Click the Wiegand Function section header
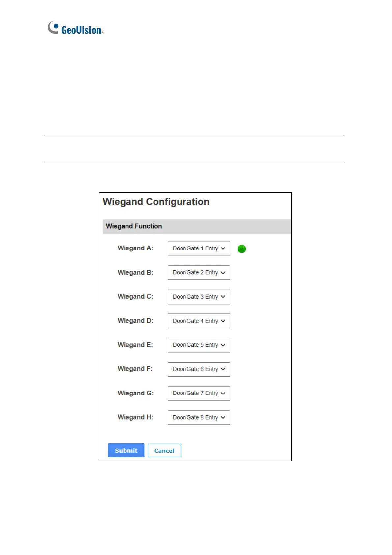 click(197, 226)
